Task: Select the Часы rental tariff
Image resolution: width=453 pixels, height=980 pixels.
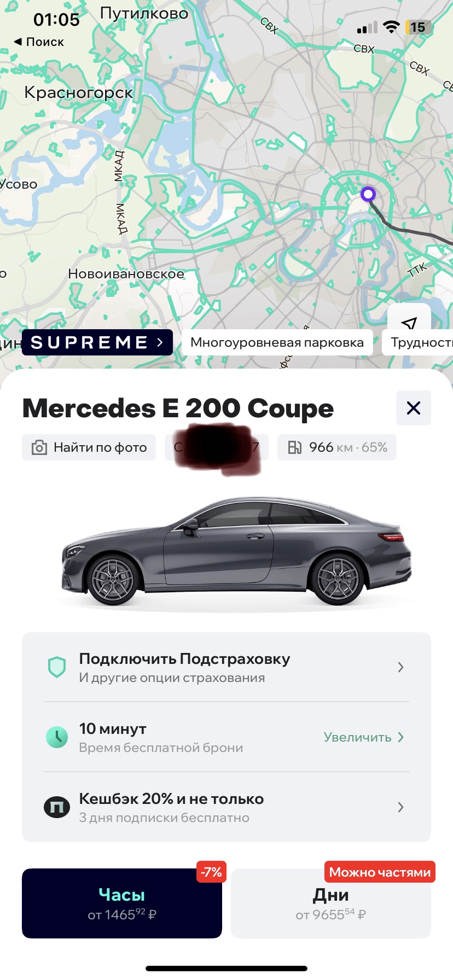Action: [x=122, y=903]
